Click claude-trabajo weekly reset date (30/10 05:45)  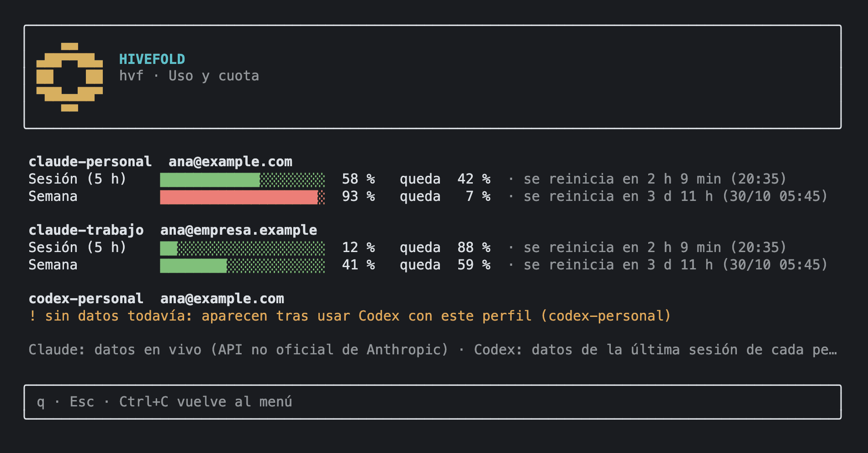[775, 265]
